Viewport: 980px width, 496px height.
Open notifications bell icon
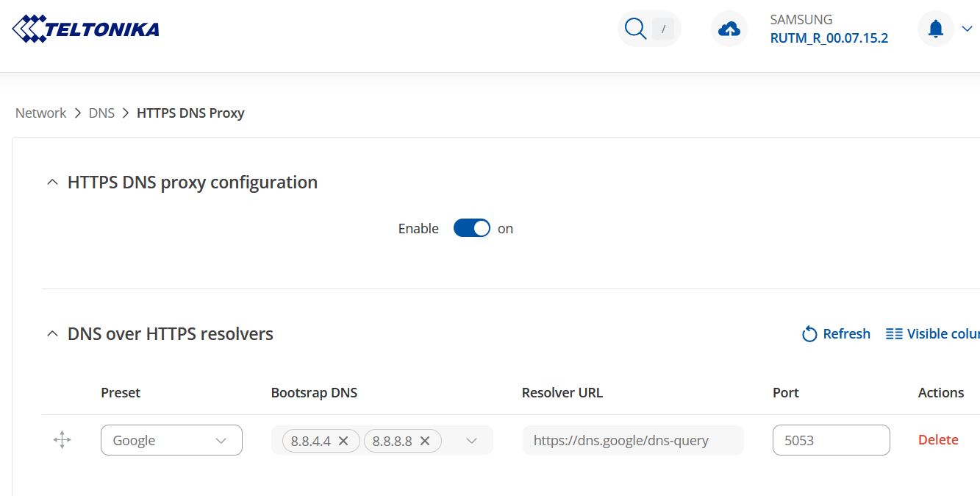(x=935, y=29)
